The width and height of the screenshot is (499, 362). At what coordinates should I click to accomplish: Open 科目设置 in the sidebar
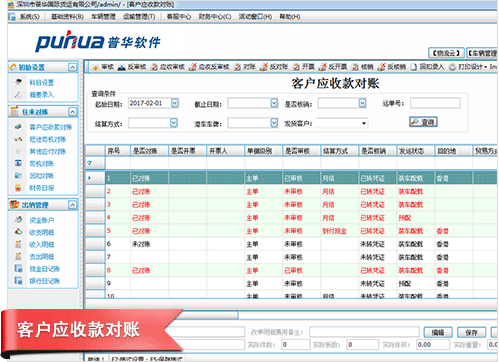(41, 82)
